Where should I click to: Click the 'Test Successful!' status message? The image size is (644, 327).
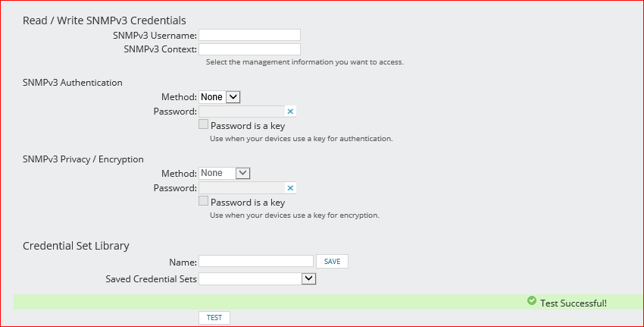click(573, 303)
